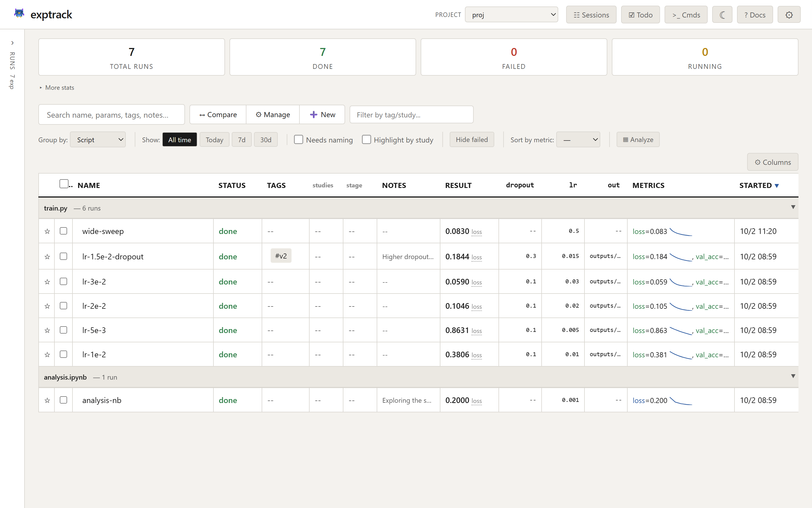Select the lr-1.5e-2-dropout run checkbox

(63, 256)
